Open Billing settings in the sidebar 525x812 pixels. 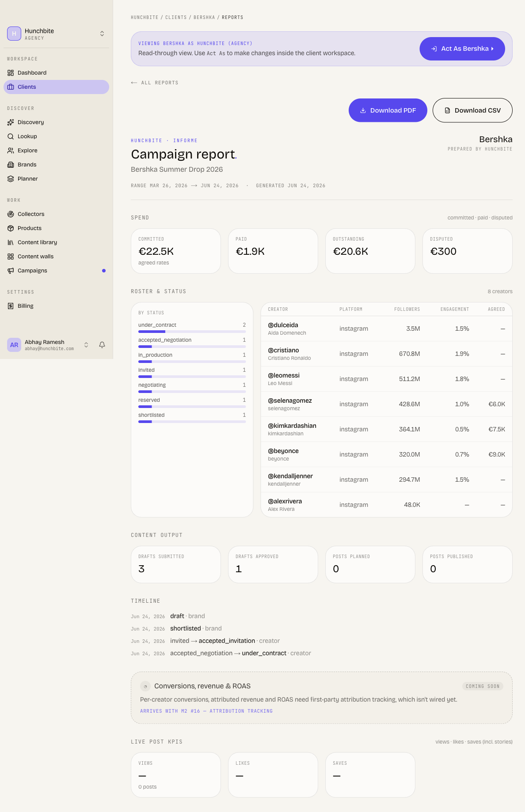(x=56, y=306)
